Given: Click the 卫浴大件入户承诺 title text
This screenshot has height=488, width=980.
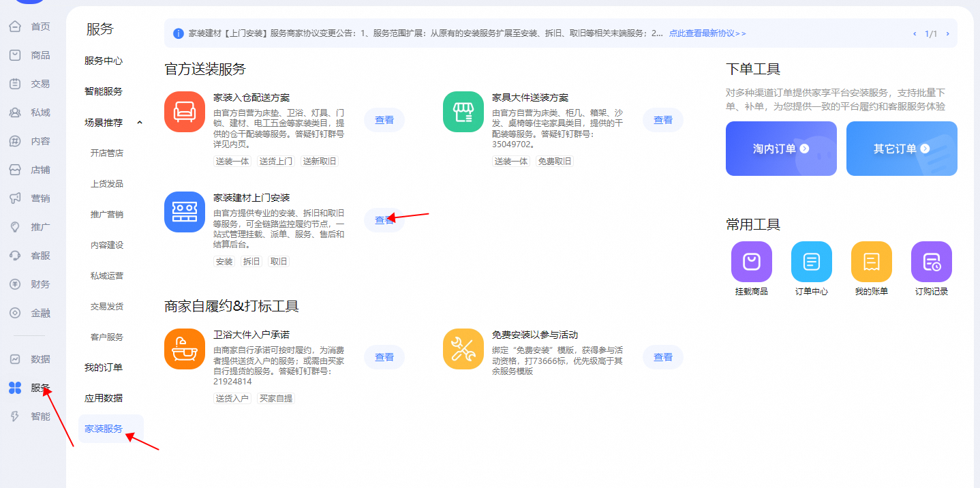Looking at the screenshot, I should point(251,335).
